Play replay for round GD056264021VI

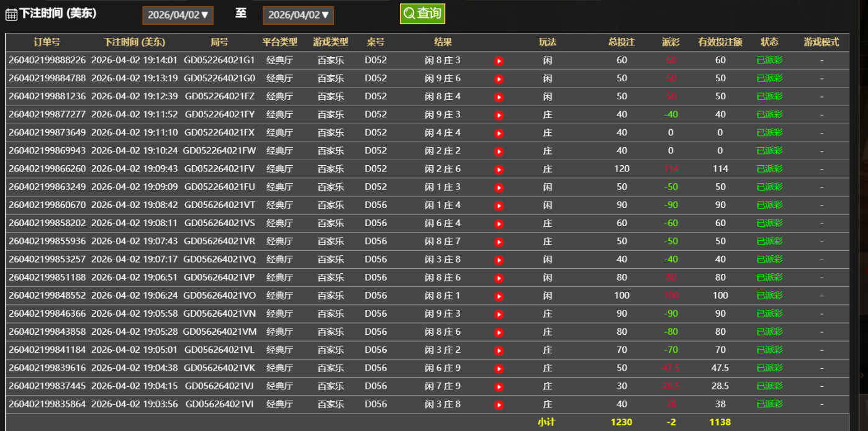tap(499, 405)
